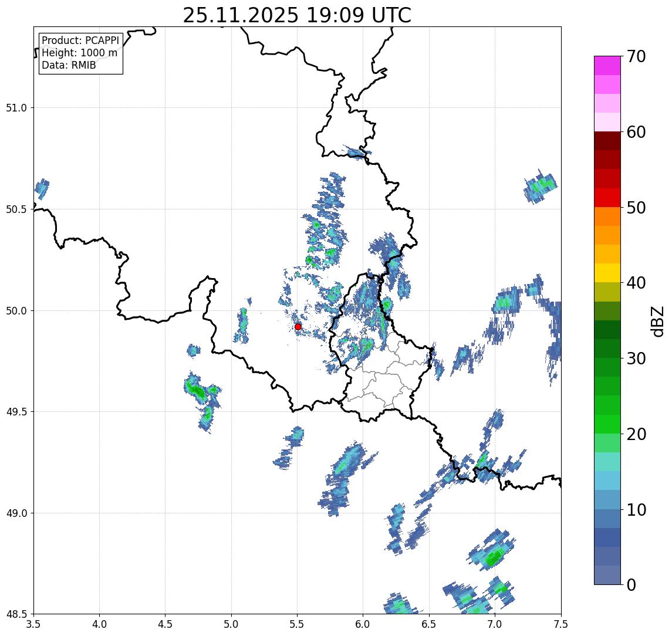Click the latitude label 49.5
Screen dimensions: 672x636
(x=16, y=411)
